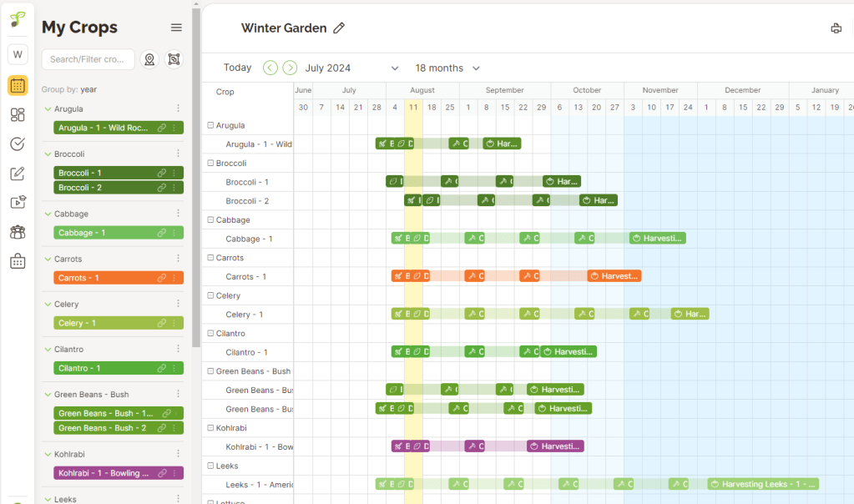Open the notes editing icon in sidebar
Viewport: 854px width, 504px height.
point(17,172)
